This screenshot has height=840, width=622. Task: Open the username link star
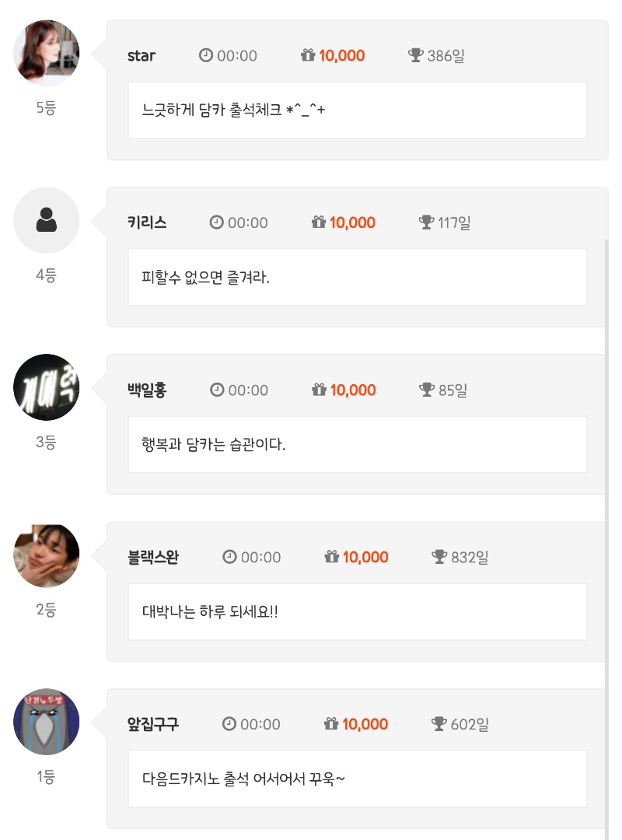pos(142,55)
